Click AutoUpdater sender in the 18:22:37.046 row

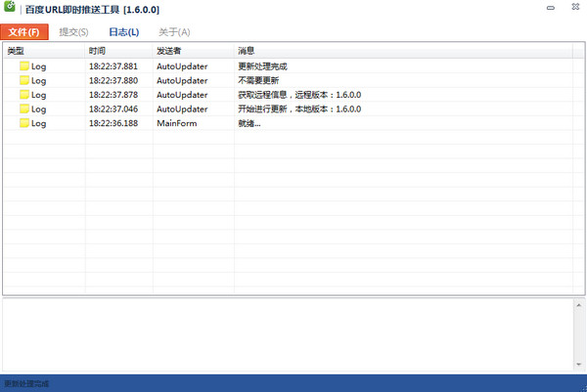click(x=182, y=109)
